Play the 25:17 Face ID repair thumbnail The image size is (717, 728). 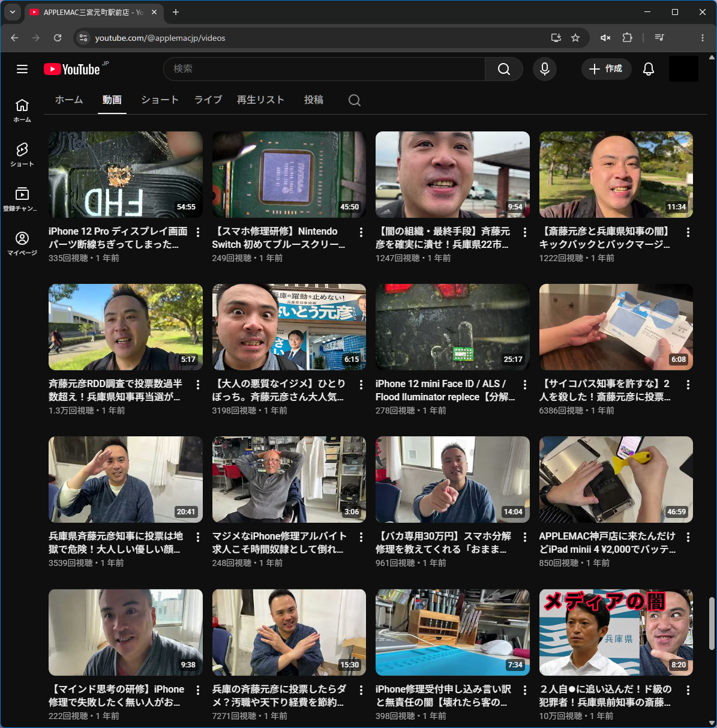point(452,327)
